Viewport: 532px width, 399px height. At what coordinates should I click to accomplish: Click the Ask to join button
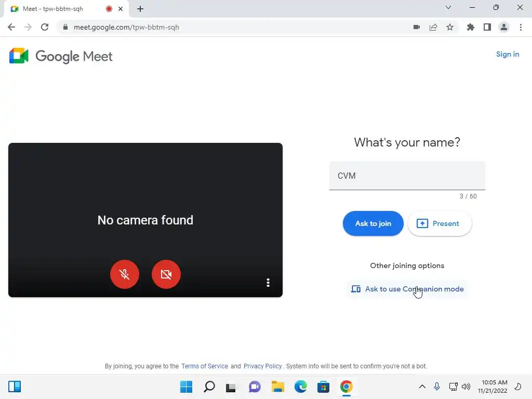click(x=373, y=223)
